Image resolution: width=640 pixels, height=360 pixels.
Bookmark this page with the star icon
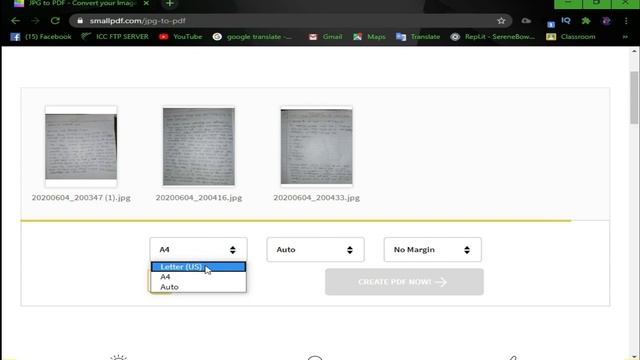click(x=501, y=21)
